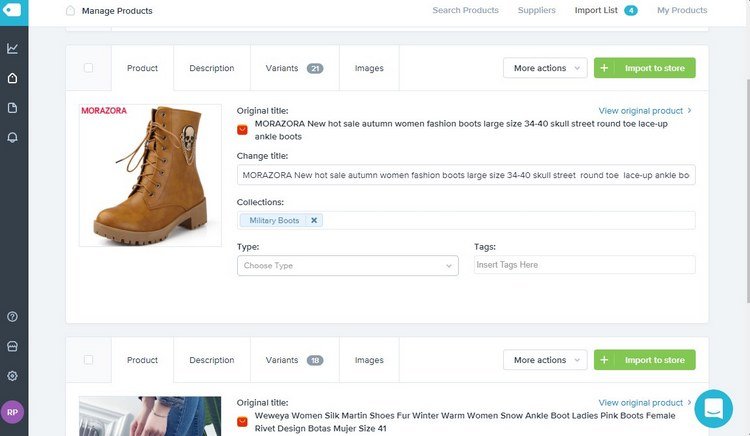Click the MORAZORA boot product thumbnail
The height and width of the screenshot is (436, 750).
point(150,175)
